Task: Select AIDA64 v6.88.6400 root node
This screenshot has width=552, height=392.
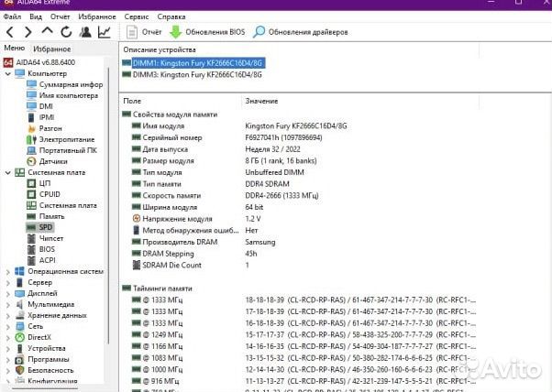Action: (x=39, y=62)
